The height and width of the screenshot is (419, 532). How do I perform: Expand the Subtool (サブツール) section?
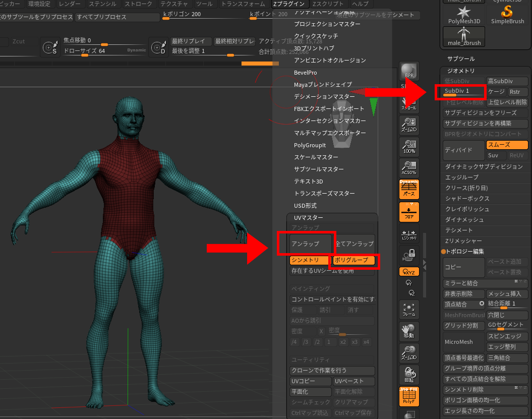[461, 58]
